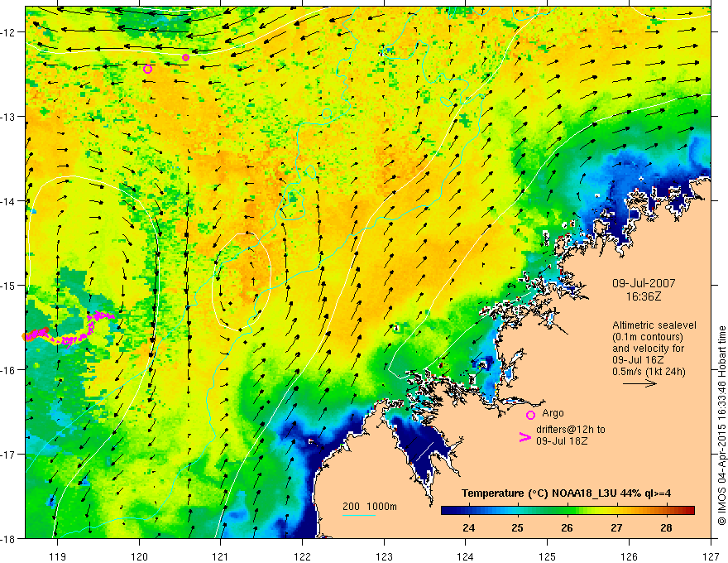Screen dimensions: 728x563
Task: Click the vertical IMOS copyright timestamp text
Action: (721, 424)
